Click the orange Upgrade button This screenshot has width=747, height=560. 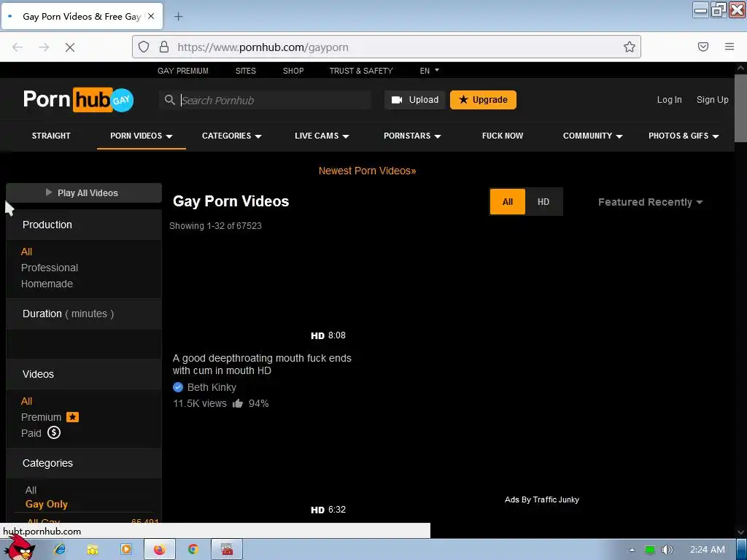[483, 100]
